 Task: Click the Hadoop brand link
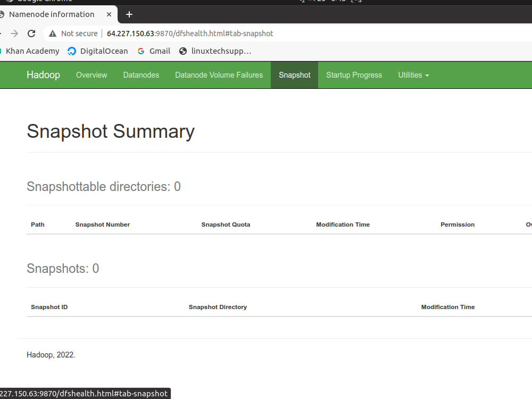[x=44, y=75]
